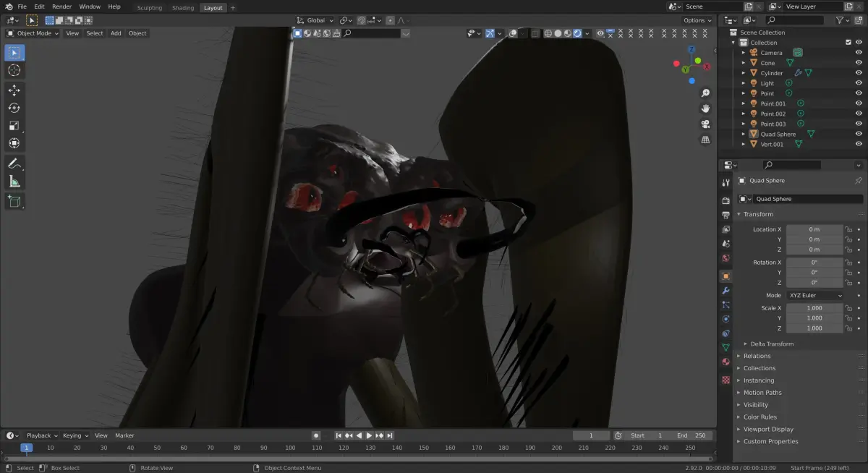
Task: Open the Texture properties checker tab
Action: click(x=726, y=380)
